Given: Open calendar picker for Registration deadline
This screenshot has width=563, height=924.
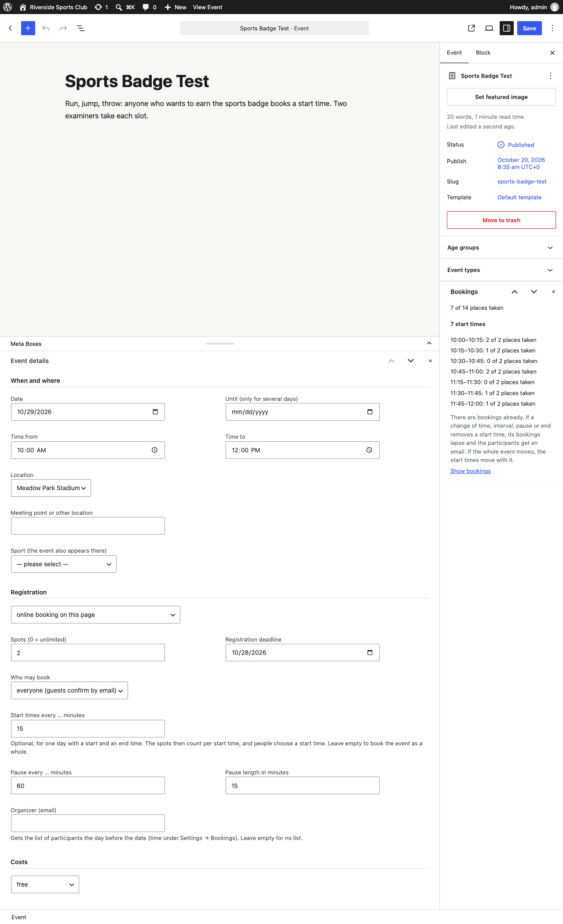Looking at the screenshot, I should pyautogui.click(x=370, y=653).
